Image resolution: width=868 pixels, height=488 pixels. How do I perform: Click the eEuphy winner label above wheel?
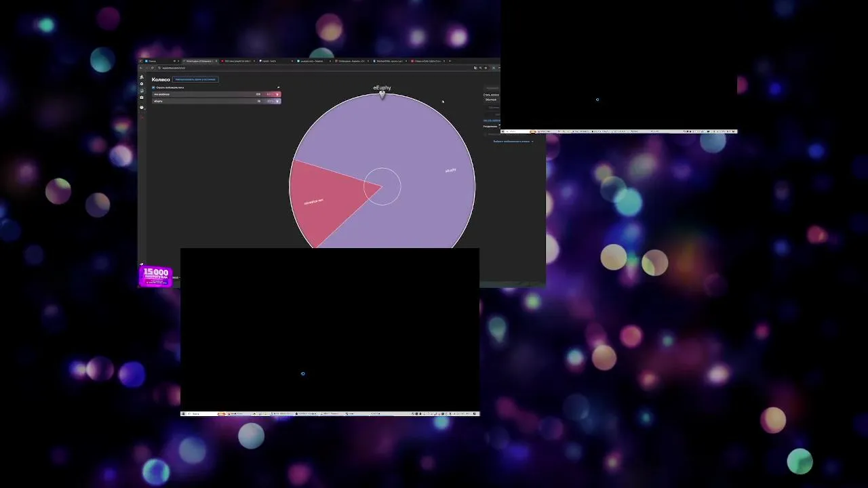(382, 87)
